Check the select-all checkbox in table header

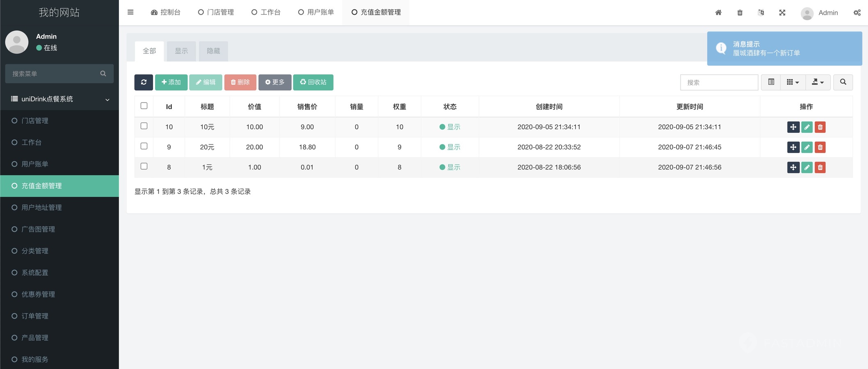[144, 106]
